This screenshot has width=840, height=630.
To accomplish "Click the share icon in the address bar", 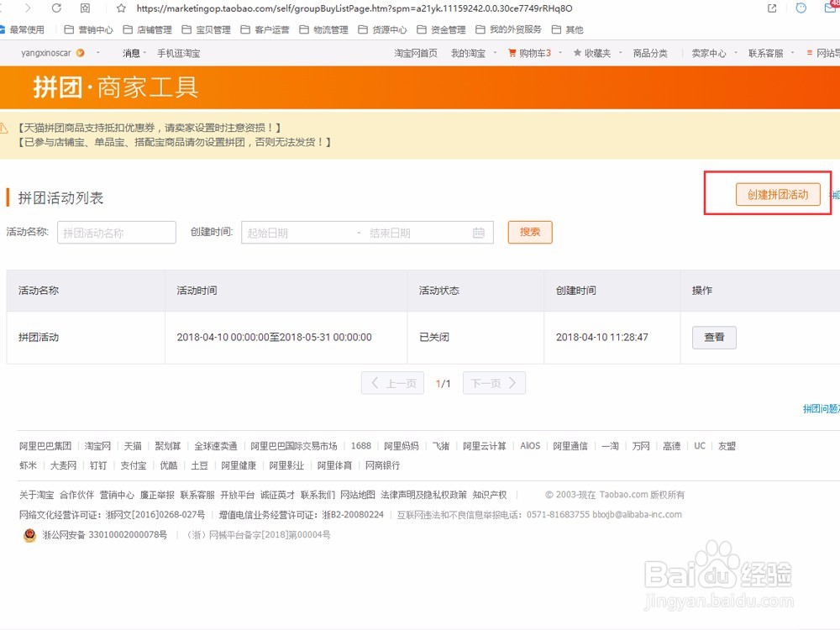I will [771, 8].
